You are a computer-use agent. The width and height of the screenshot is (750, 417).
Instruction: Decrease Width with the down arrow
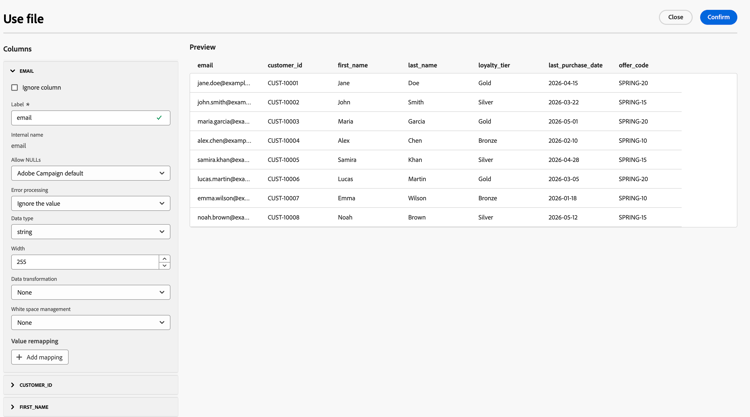pos(165,265)
